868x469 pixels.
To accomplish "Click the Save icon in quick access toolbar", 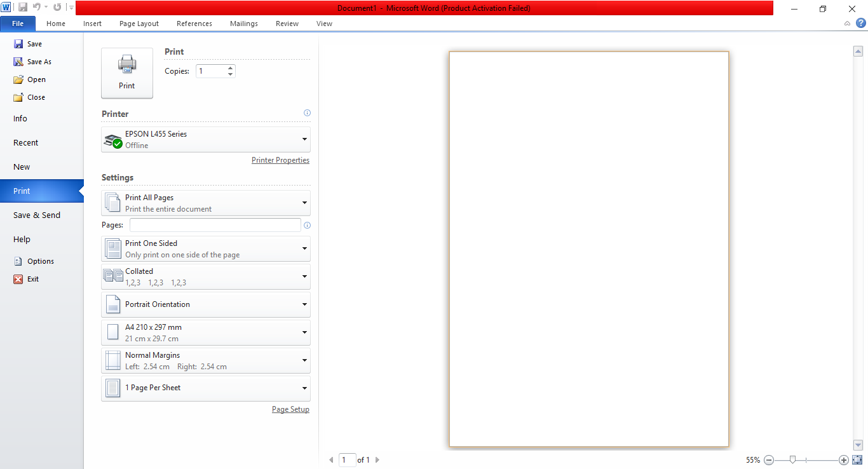I will pos(23,8).
